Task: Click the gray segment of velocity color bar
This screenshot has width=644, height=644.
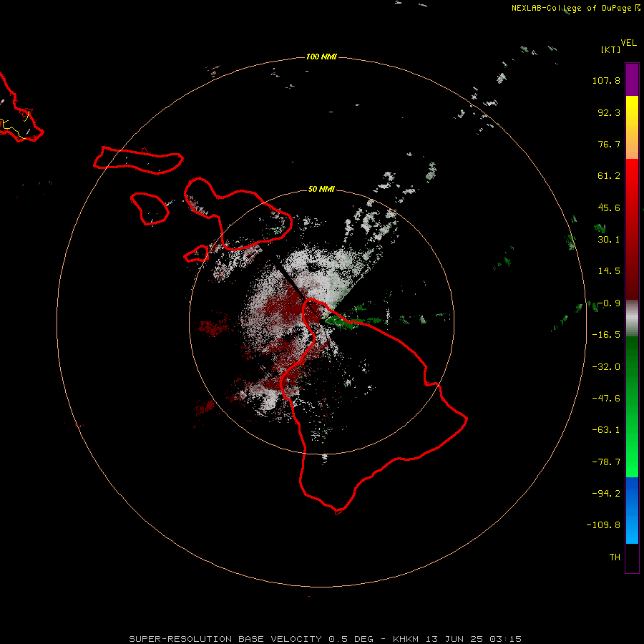Action: click(x=632, y=318)
